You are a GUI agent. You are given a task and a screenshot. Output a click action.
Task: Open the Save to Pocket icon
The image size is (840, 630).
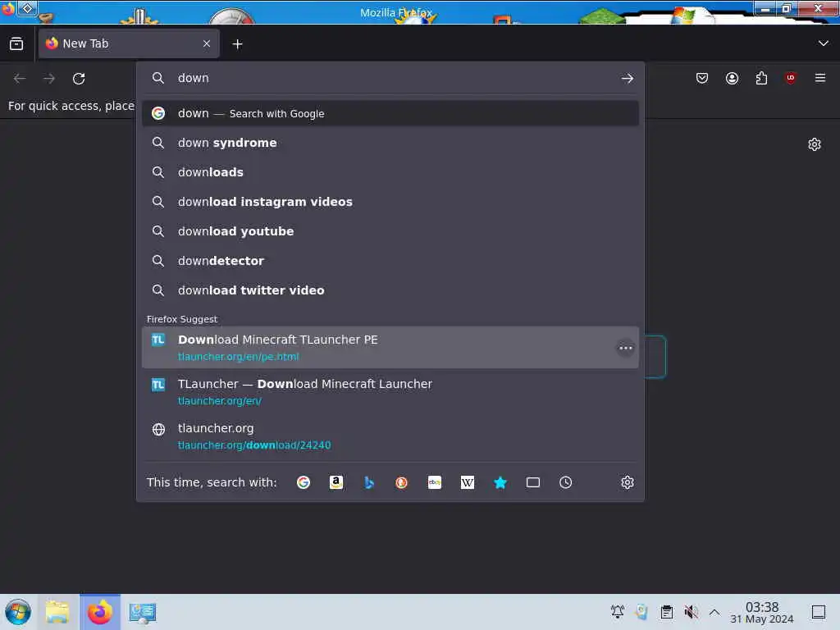(702, 78)
